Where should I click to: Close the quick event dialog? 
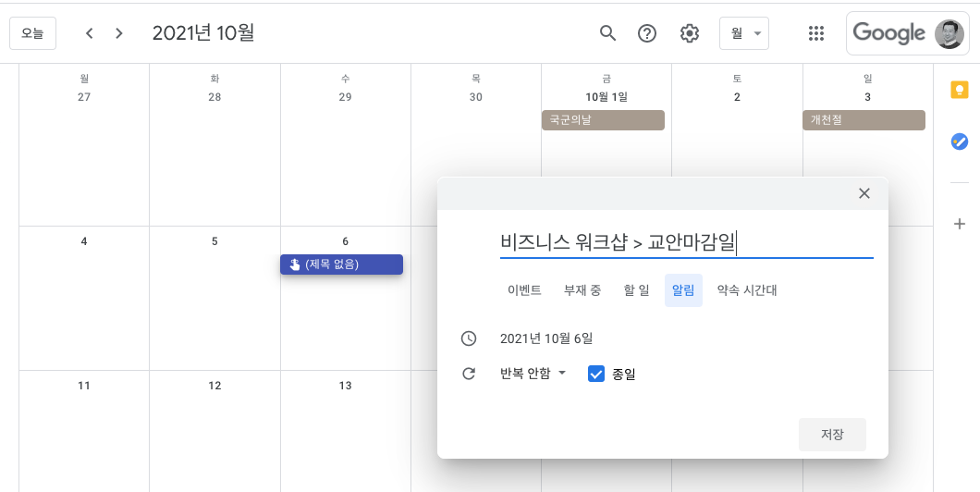tap(864, 193)
